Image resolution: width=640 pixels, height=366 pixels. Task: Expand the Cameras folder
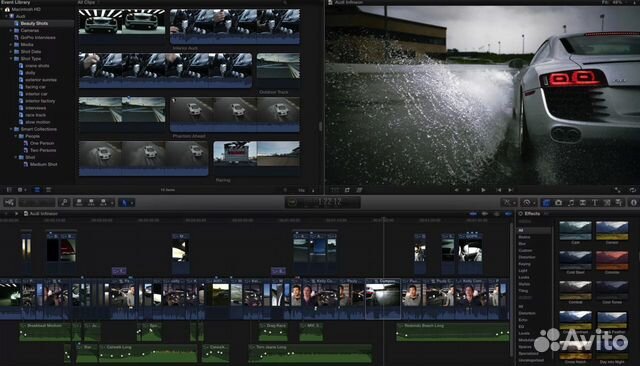11,31
